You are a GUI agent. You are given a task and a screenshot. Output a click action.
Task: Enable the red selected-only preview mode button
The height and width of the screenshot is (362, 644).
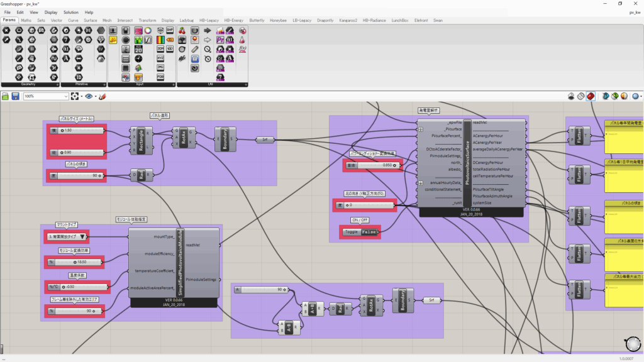(591, 96)
